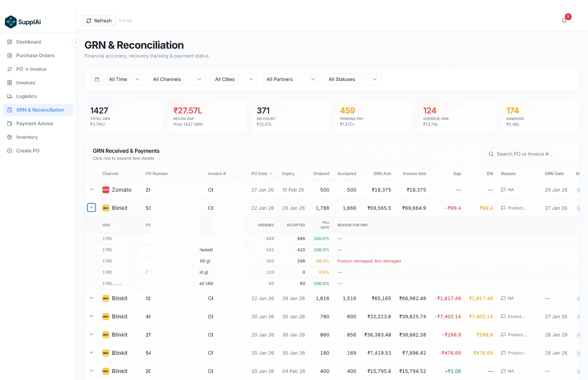Expand the Blinkit row with 1,616 ordered
The width and height of the screenshot is (588, 380).
pos(92,298)
